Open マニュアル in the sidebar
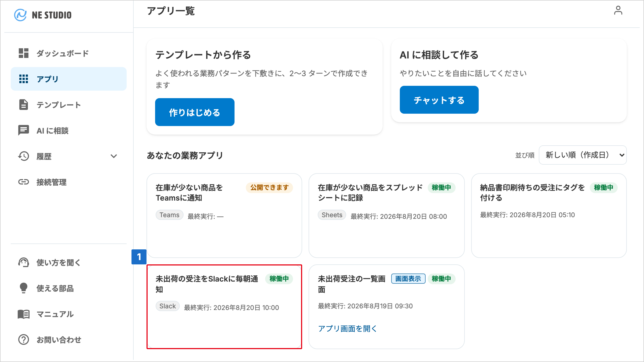The image size is (644, 362). 69,314
